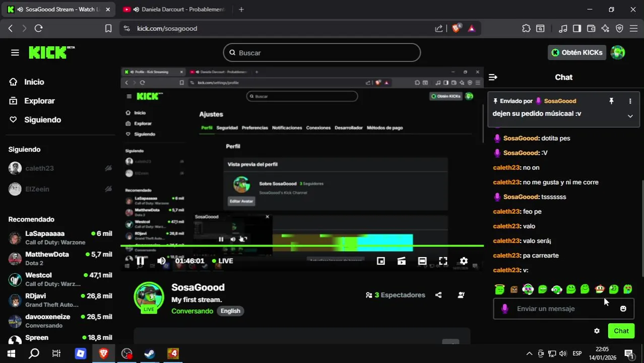Screen dimensions: 644x363
Task: Open a new browser tab
Action: point(241,10)
